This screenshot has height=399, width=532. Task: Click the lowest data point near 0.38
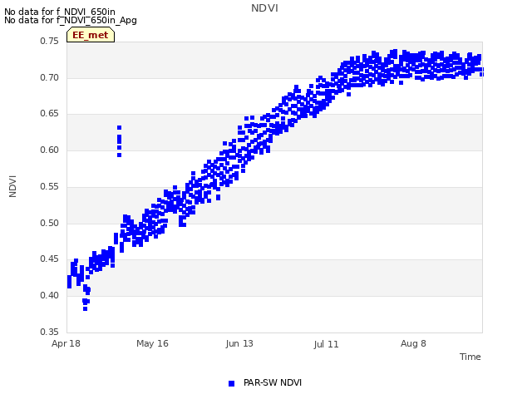85,308
